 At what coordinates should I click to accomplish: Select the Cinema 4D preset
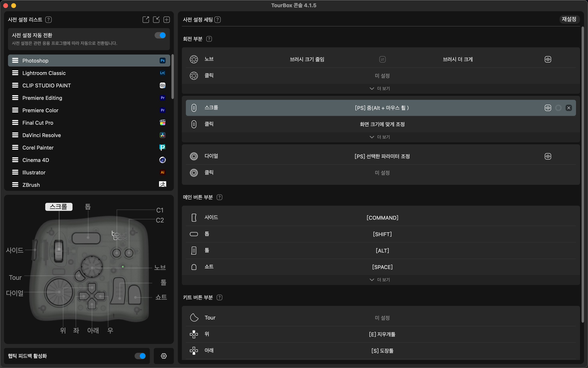89,160
